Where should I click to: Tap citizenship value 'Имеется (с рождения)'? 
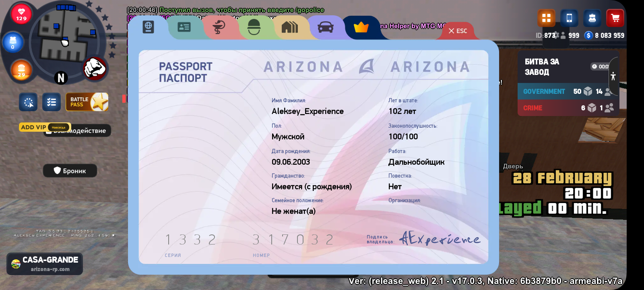click(x=312, y=186)
